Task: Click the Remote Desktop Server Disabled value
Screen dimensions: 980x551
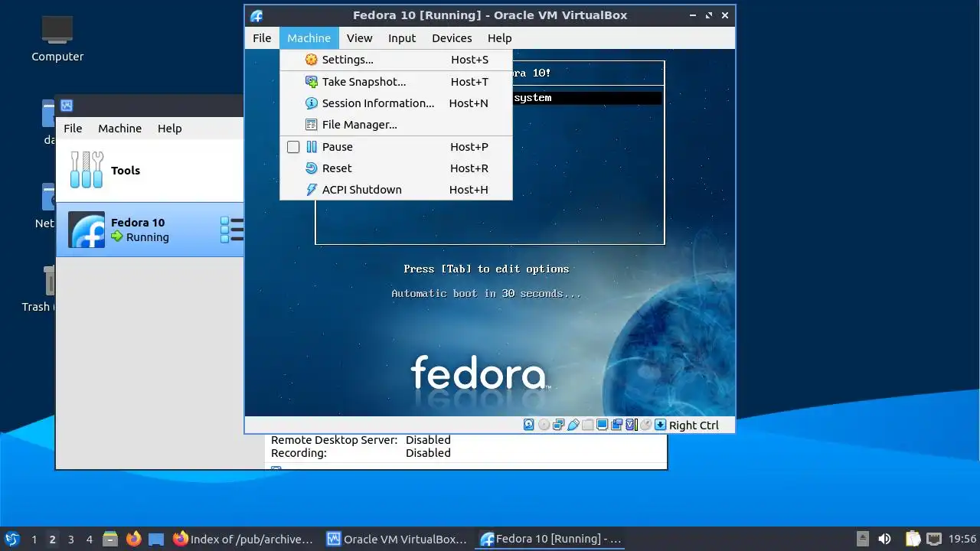Action: 428,440
